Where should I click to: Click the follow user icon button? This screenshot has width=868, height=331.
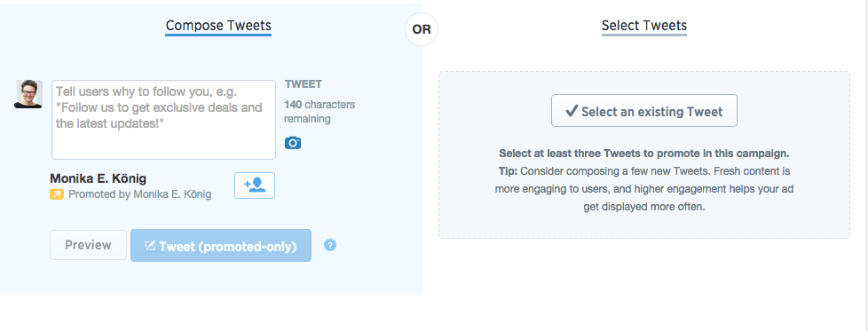tap(255, 185)
